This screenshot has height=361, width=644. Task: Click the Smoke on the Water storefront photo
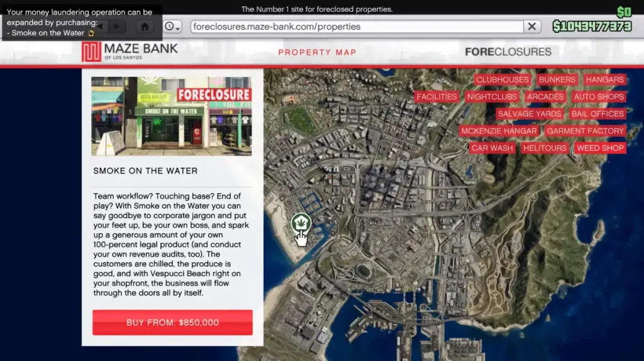tap(171, 116)
